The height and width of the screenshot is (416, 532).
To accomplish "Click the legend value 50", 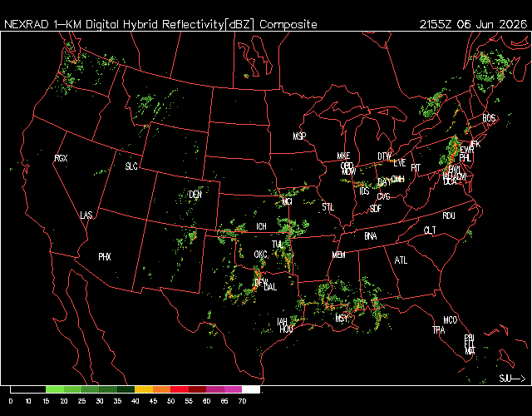I will click(170, 401).
